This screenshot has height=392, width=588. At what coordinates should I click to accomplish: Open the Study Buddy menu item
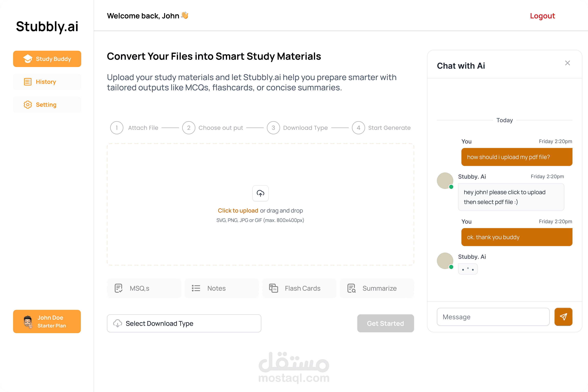[x=47, y=59]
